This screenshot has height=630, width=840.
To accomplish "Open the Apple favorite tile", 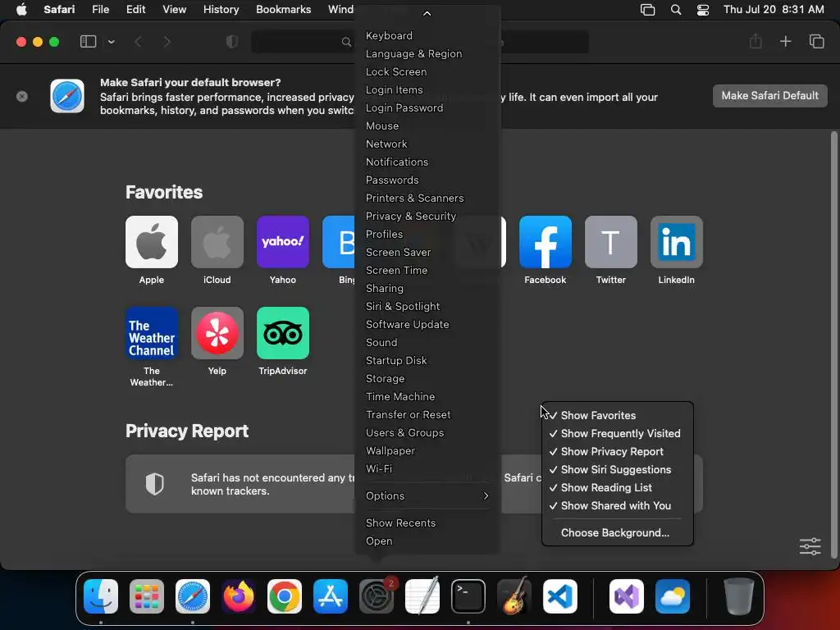I will pos(152,242).
